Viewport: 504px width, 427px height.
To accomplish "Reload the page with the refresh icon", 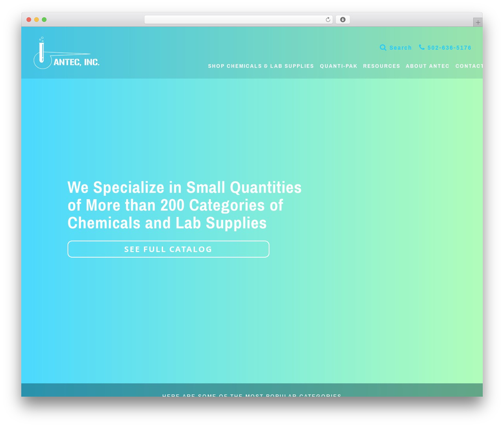I will (328, 20).
